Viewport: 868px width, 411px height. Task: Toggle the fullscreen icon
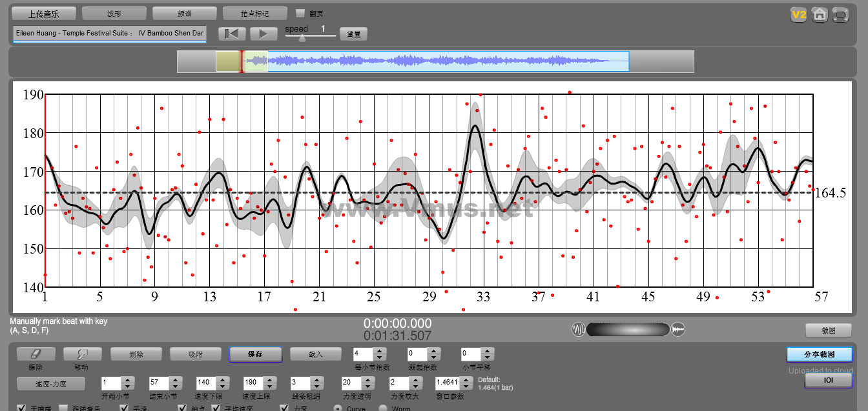pos(840,14)
